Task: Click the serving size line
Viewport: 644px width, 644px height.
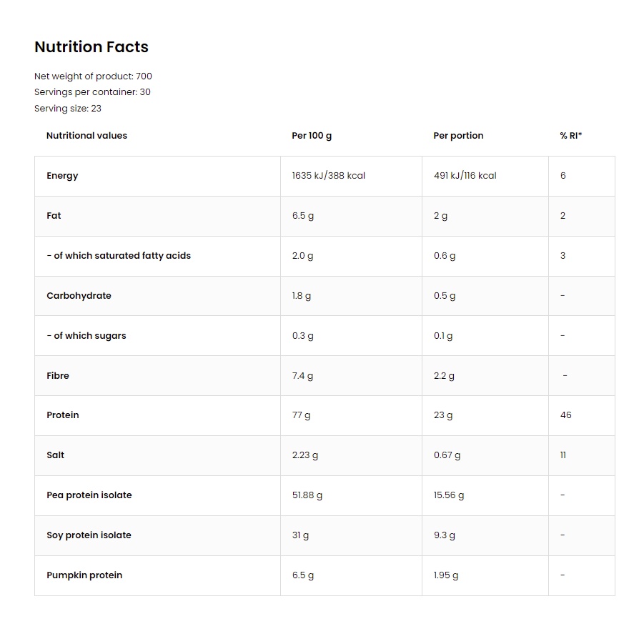Action: click(x=68, y=109)
